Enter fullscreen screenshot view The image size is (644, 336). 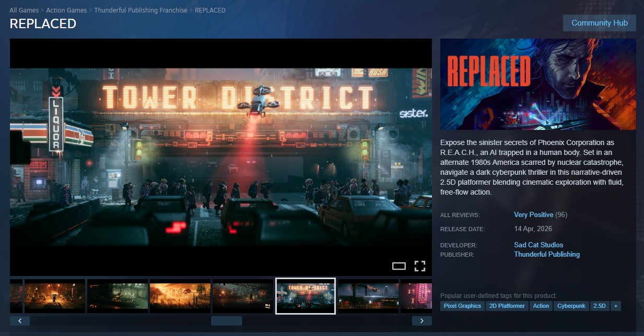point(420,266)
